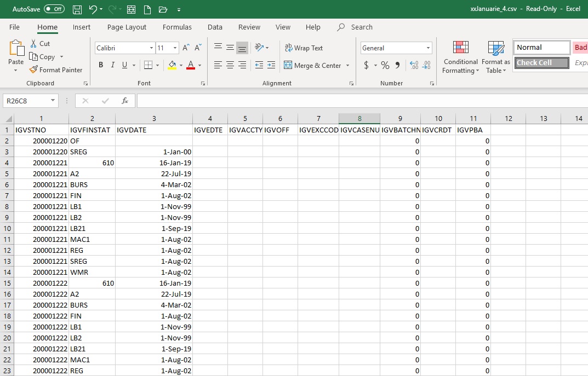The image size is (588, 376).
Task: Open the Name Box dropdown arrow
Action: coord(53,101)
